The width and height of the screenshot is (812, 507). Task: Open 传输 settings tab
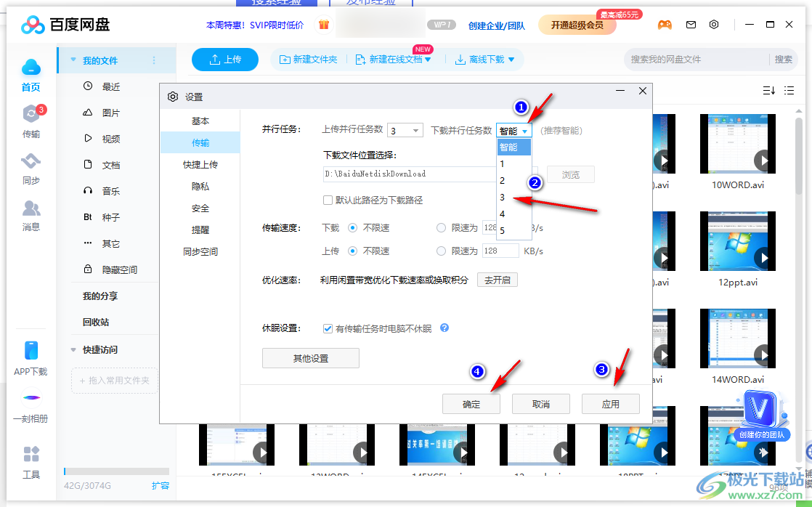pyautogui.click(x=200, y=142)
